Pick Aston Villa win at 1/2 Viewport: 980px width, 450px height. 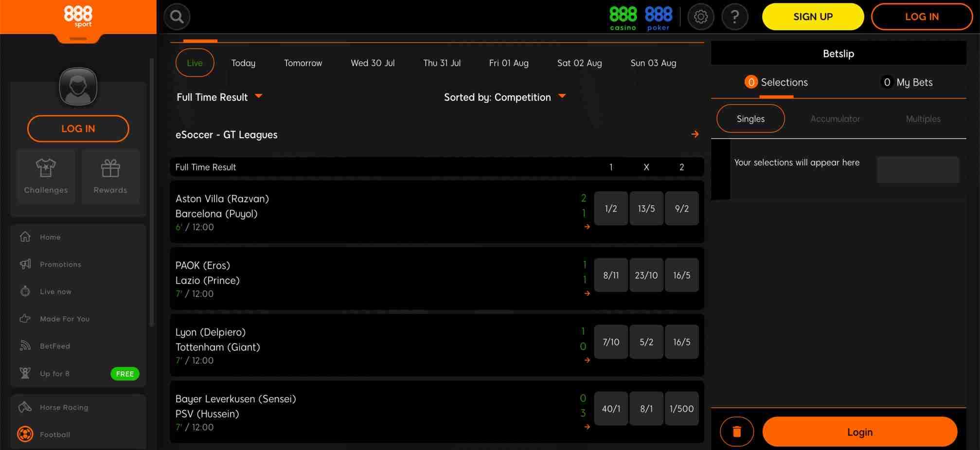click(x=611, y=208)
